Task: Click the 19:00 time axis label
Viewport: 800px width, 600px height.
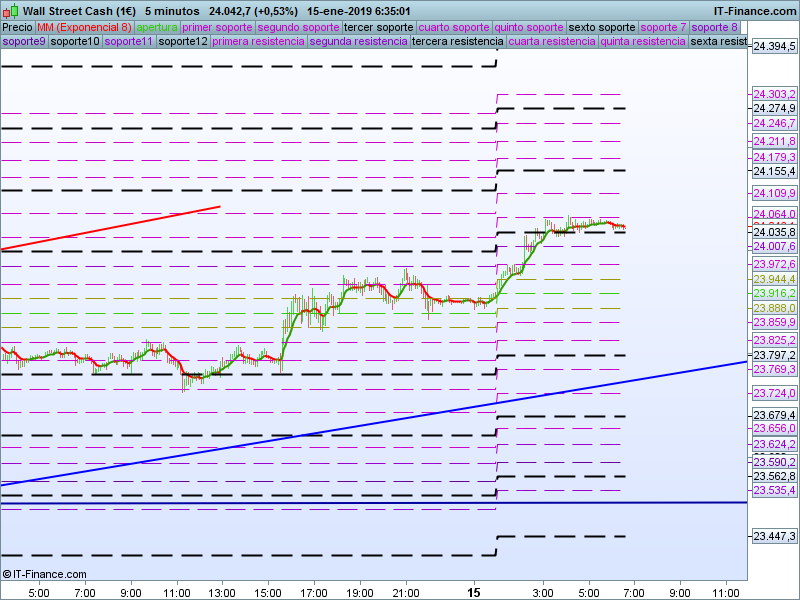Action: pos(360,593)
